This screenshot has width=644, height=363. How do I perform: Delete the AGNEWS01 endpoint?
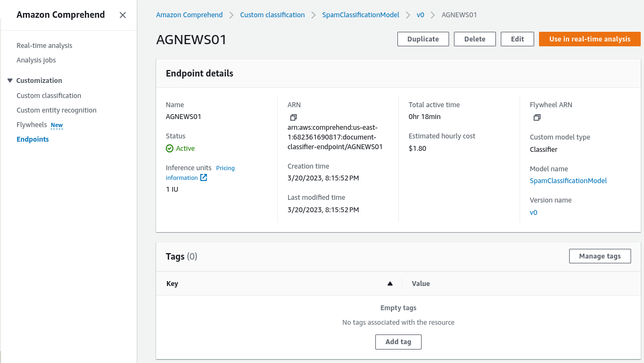[x=475, y=39]
